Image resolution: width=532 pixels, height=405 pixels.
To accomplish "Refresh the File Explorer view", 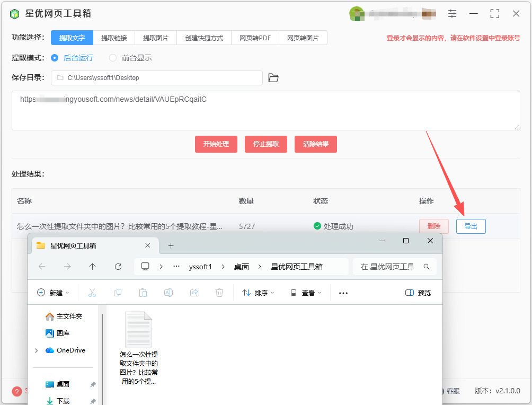I will 118,267.
